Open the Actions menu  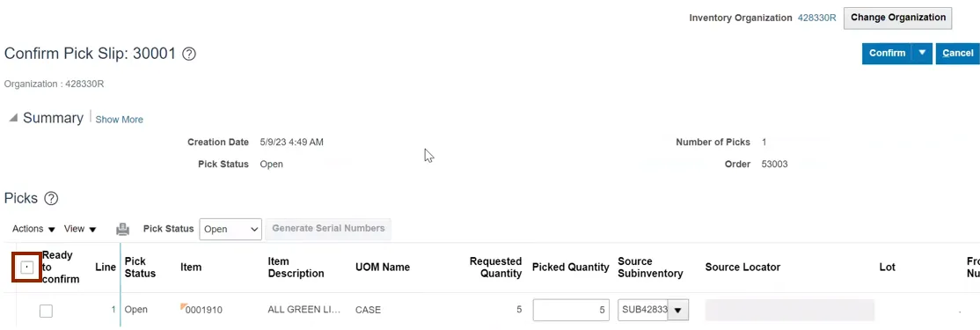[x=33, y=229]
